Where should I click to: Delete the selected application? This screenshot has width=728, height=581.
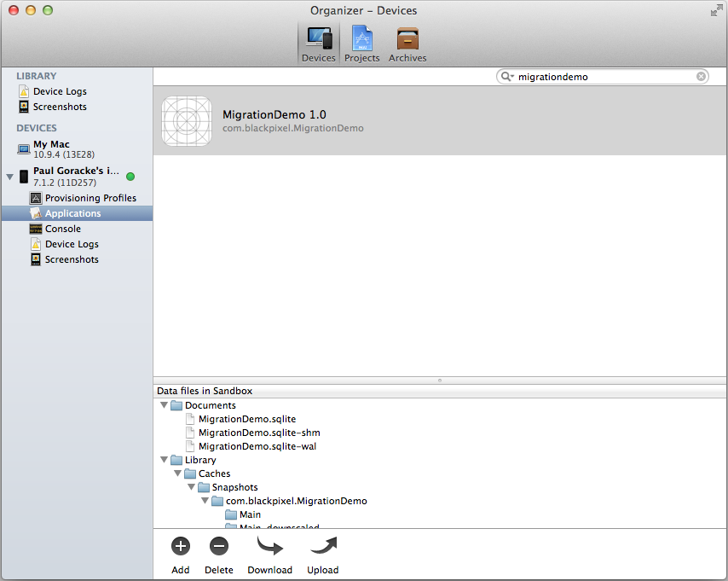pyautogui.click(x=219, y=546)
